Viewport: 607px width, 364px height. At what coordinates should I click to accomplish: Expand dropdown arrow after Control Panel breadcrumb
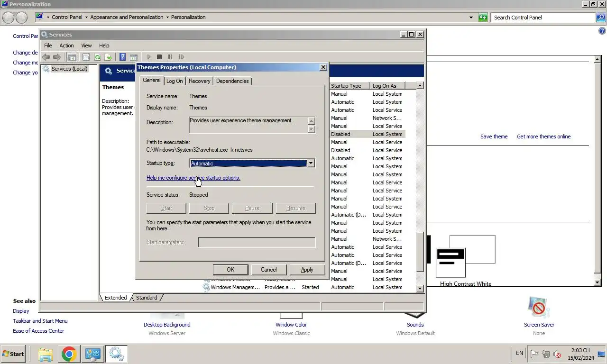pyautogui.click(x=86, y=17)
